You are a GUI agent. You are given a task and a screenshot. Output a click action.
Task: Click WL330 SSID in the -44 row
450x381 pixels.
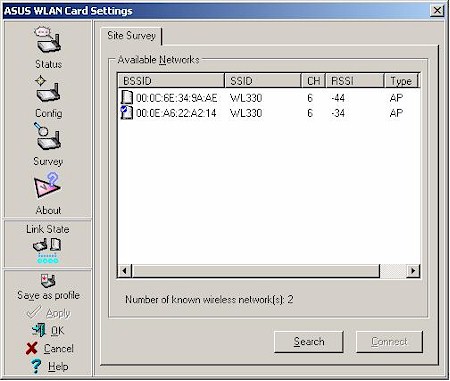[246, 98]
